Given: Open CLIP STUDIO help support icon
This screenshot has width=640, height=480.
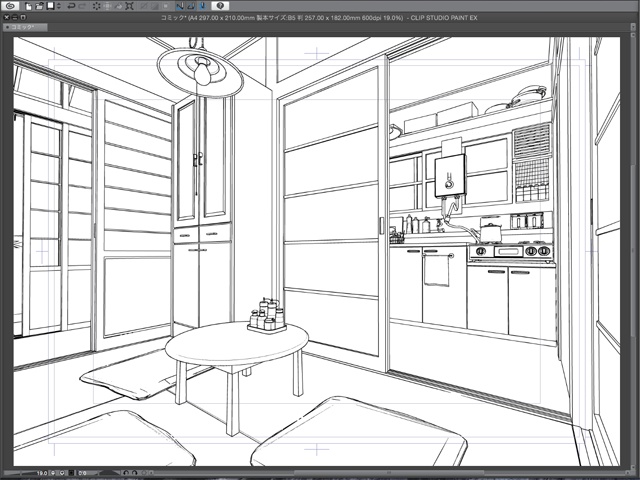Looking at the screenshot, I should (220, 6).
